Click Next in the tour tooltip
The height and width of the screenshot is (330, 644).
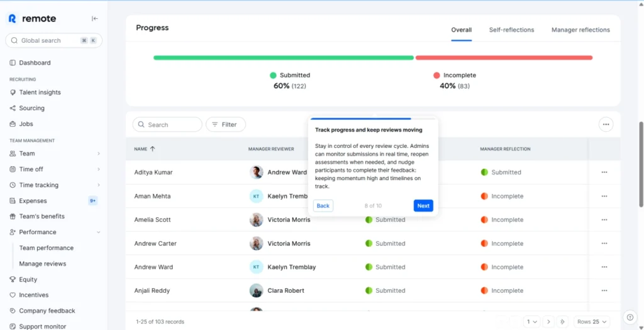point(423,206)
